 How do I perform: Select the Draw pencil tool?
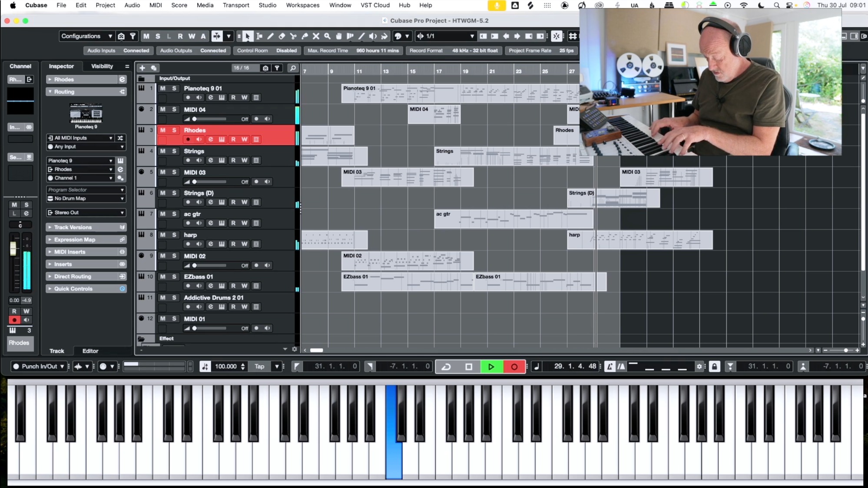click(271, 36)
